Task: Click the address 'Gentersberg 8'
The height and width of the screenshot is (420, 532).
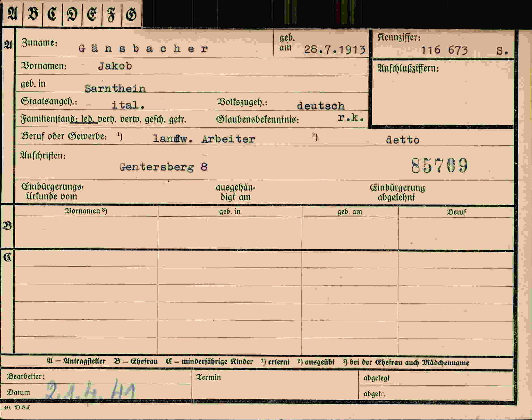Action: [164, 167]
